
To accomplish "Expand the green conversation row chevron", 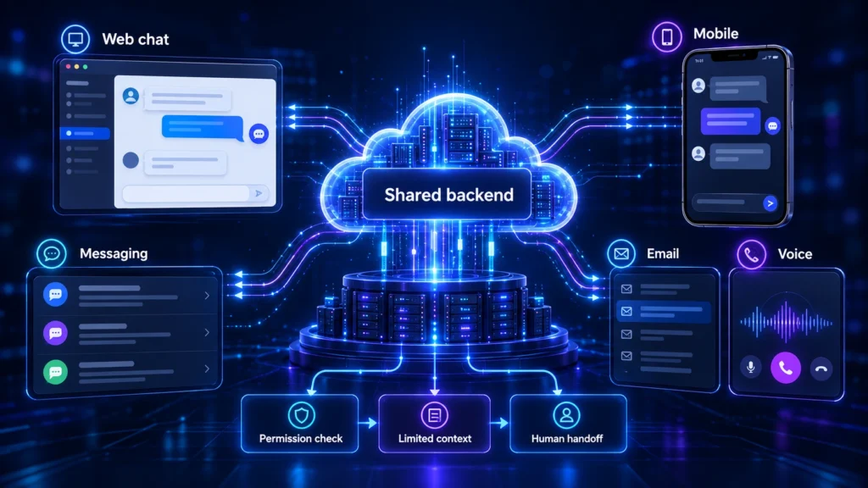I will [207, 369].
